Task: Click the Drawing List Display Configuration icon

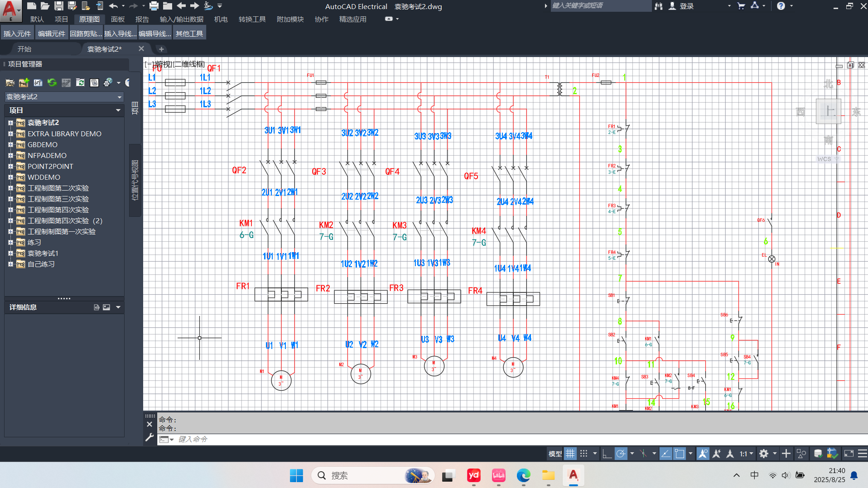Action: click(x=94, y=82)
